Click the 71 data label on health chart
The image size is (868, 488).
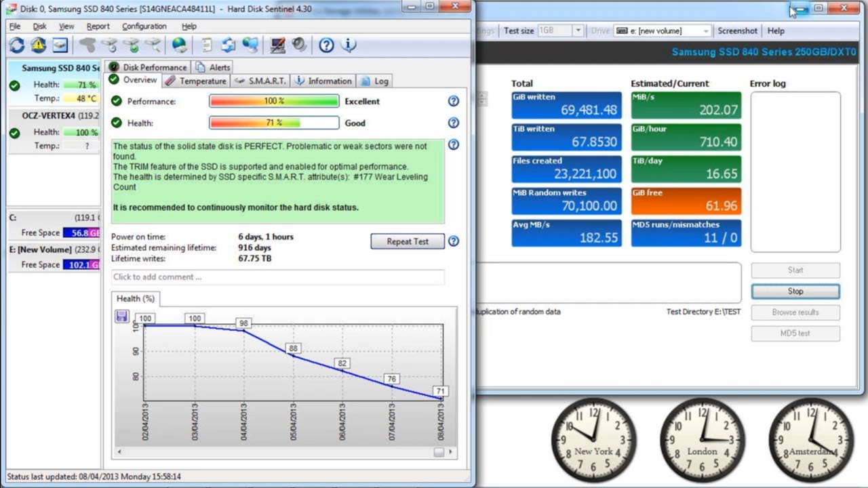pyautogui.click(x=440, y=391)
